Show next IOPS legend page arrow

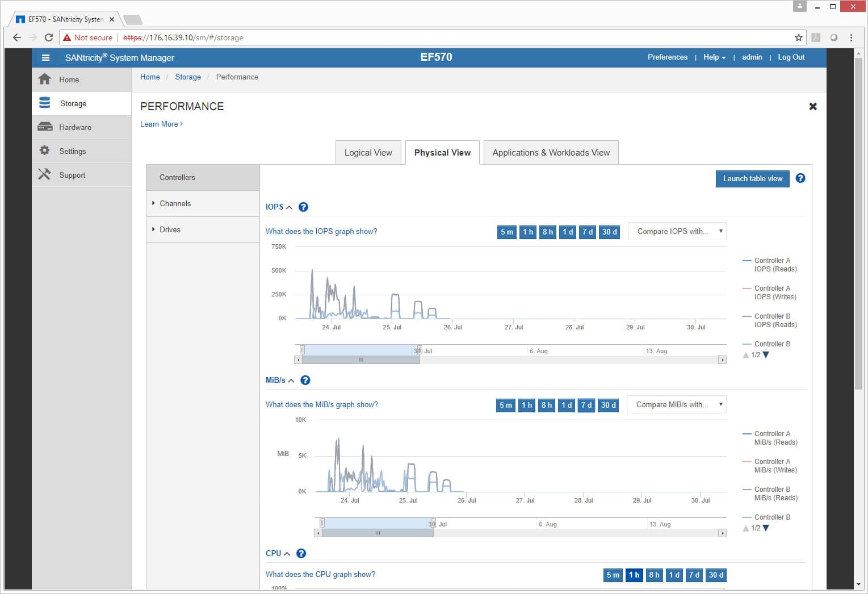[766, 355]
